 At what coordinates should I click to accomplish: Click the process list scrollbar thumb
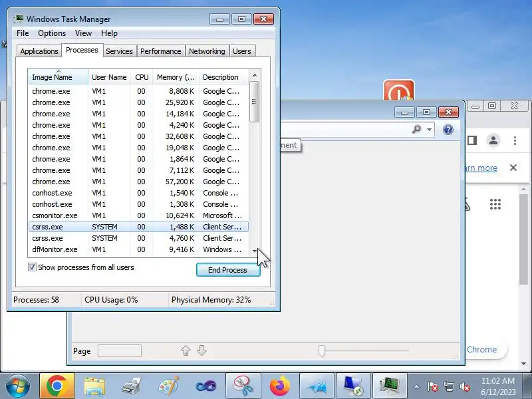(255, 102)
